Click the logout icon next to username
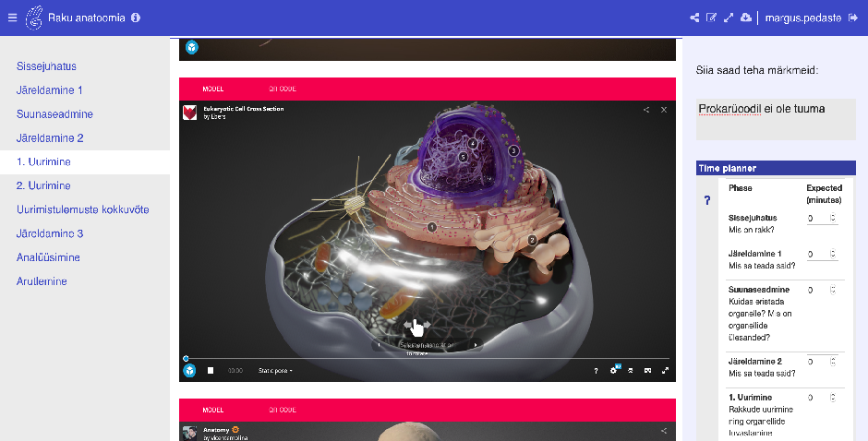 [852, 18]
